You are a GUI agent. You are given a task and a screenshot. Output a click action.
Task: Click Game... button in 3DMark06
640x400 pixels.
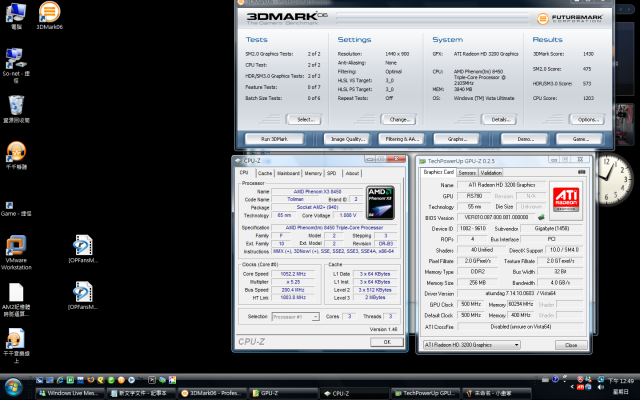coord(580,139)
